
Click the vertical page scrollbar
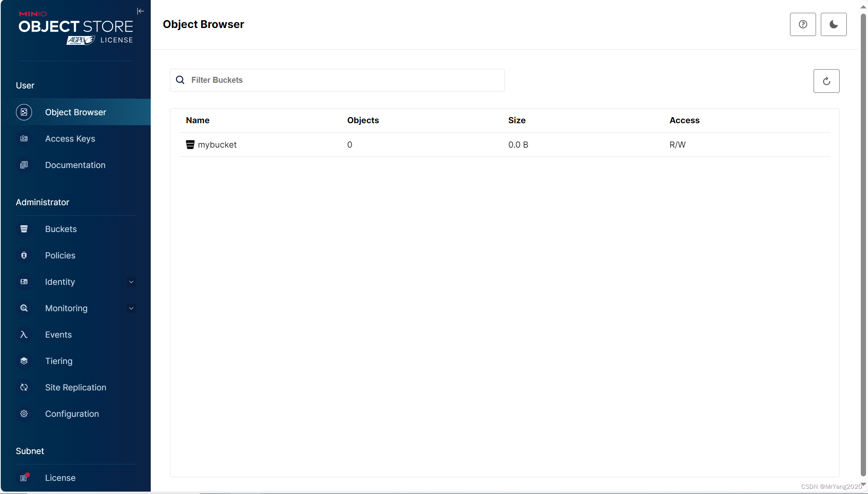(x=863, y=240)
